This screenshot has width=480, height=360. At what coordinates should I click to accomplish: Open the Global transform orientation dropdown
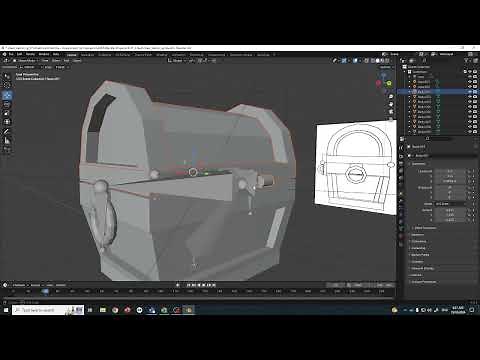point(178,61)
